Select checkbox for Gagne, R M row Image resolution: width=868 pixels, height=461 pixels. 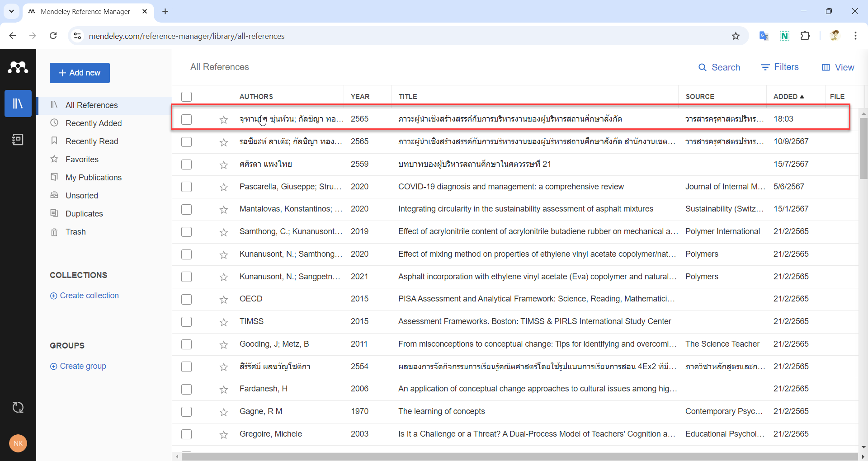point(186,412)
